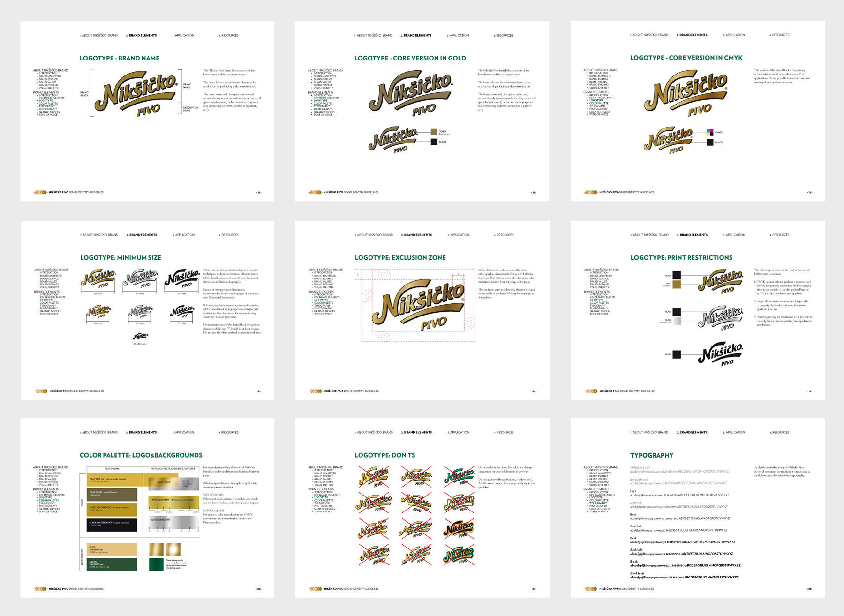Select the grayscale logo on Print Restrictions page
This screenshot has height=616, width=844.
coord(721,319)
